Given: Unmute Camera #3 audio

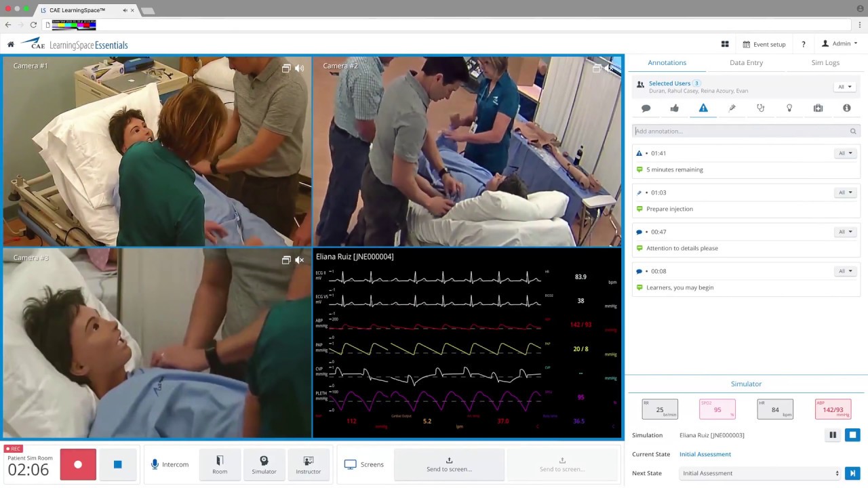Looking at the screenshot, I should 300,260.
